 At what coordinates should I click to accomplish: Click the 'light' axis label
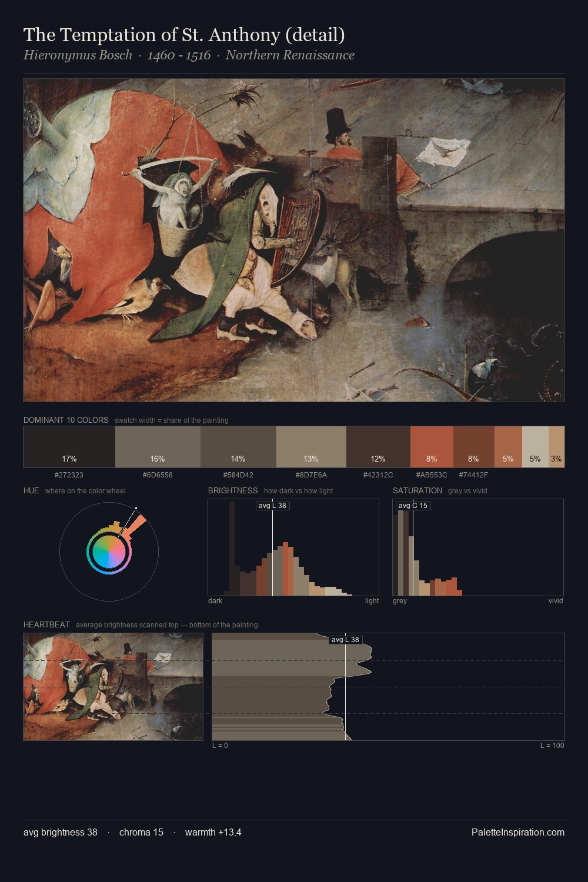point(372,601)
